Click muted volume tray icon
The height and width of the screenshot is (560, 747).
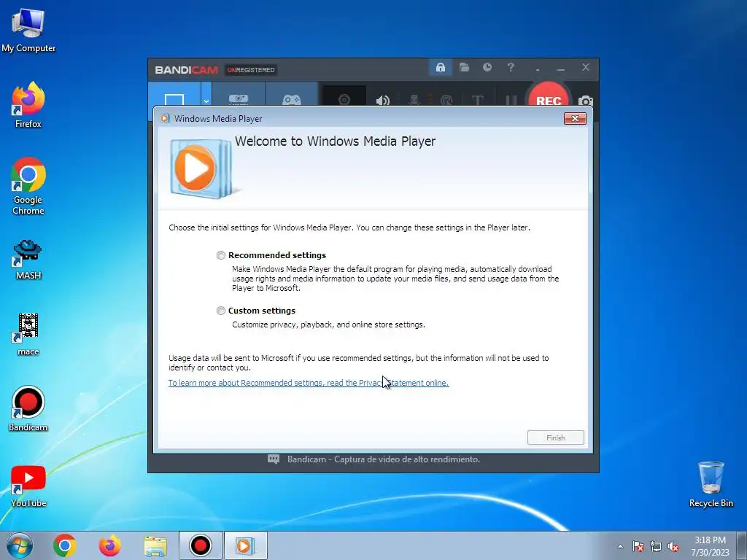673,547
